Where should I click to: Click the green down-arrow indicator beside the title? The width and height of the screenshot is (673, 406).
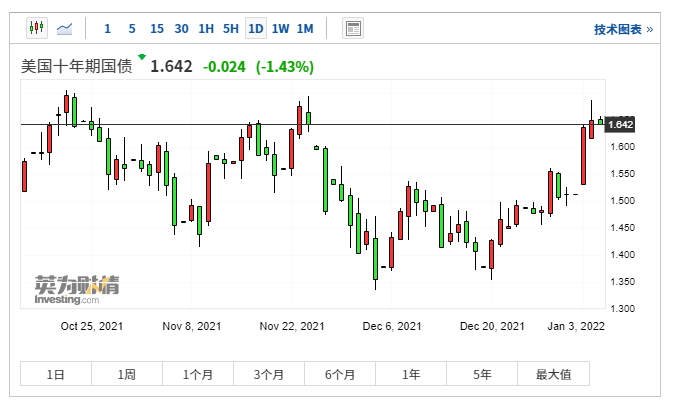click(x=141, y=56)
